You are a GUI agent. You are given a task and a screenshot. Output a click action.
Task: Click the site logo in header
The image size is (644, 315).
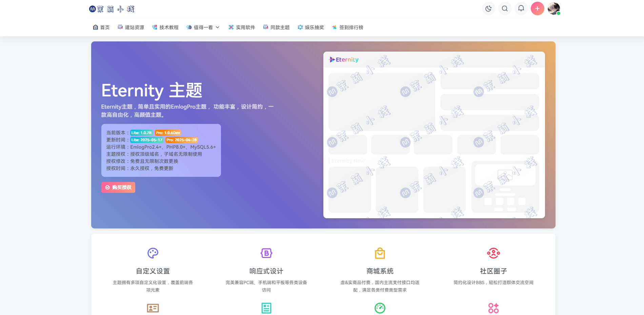(x=112, y=9)
